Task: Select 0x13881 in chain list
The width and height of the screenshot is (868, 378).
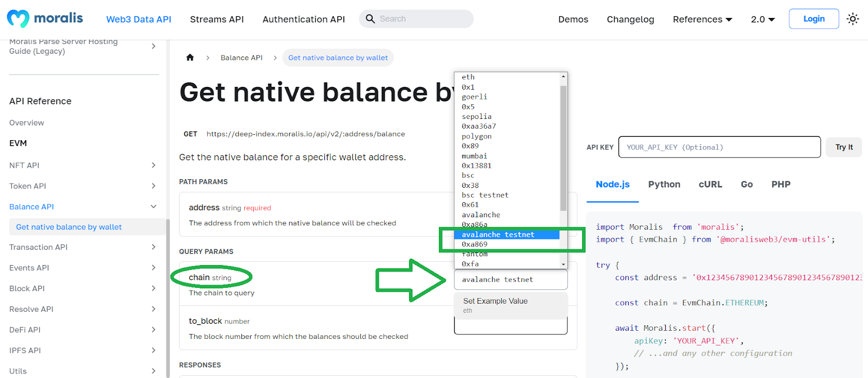Action: [476, 166]
